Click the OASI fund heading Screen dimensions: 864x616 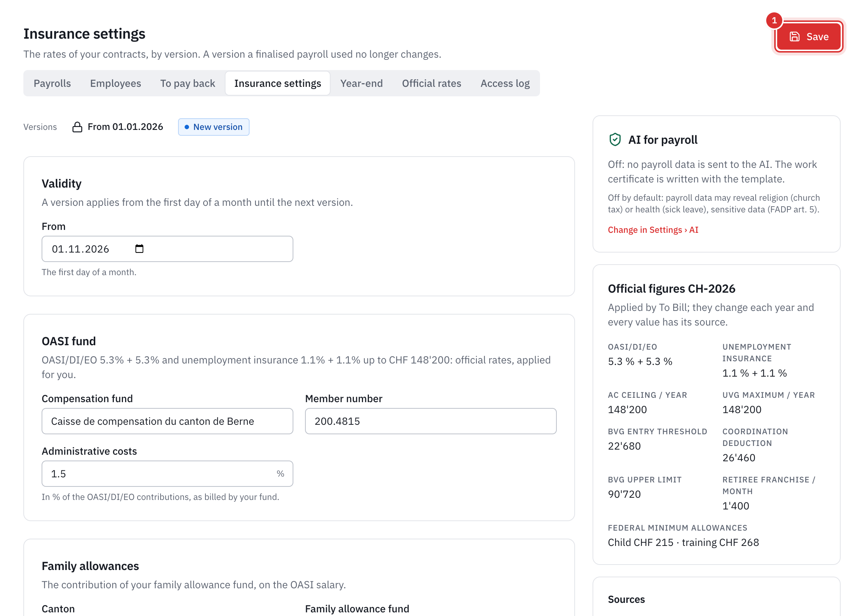[69, 340]
